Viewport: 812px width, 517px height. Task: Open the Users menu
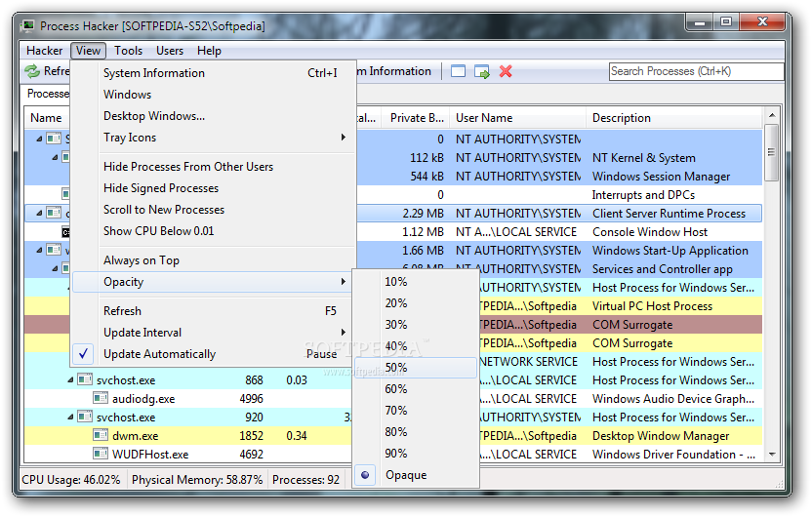click(170, 51)
